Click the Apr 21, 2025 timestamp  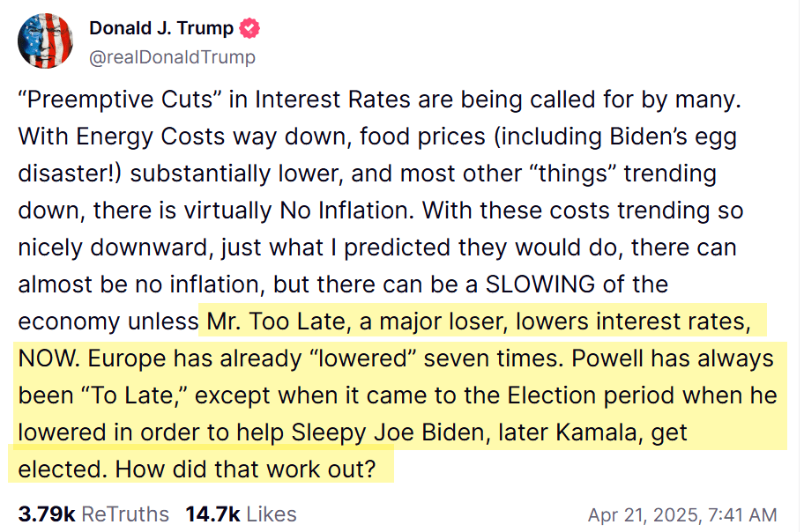click(x=681, y=514)
